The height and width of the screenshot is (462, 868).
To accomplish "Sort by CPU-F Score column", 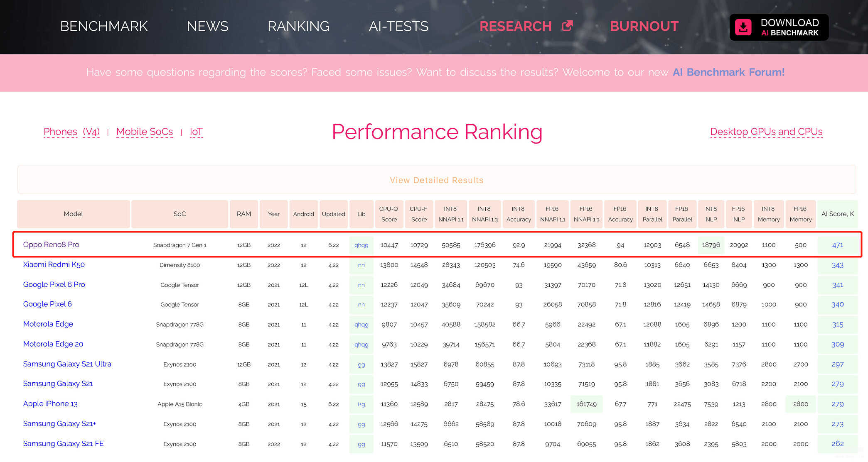I will pos(419,214).
